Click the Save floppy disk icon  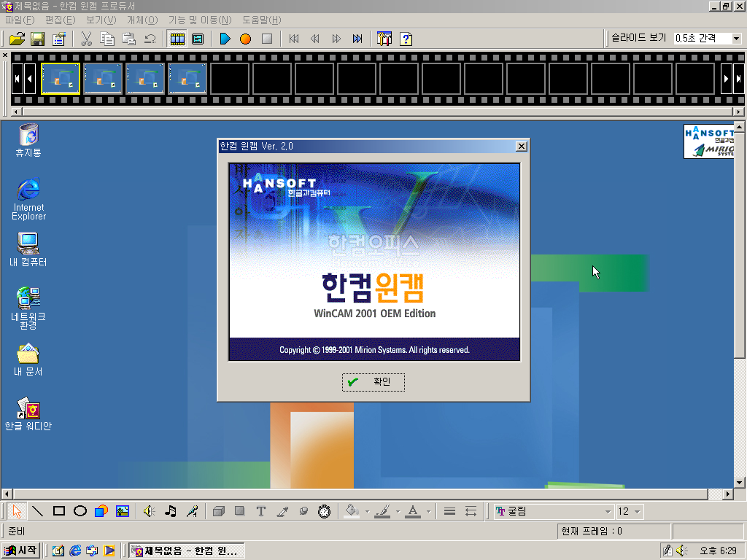[38, 39]
